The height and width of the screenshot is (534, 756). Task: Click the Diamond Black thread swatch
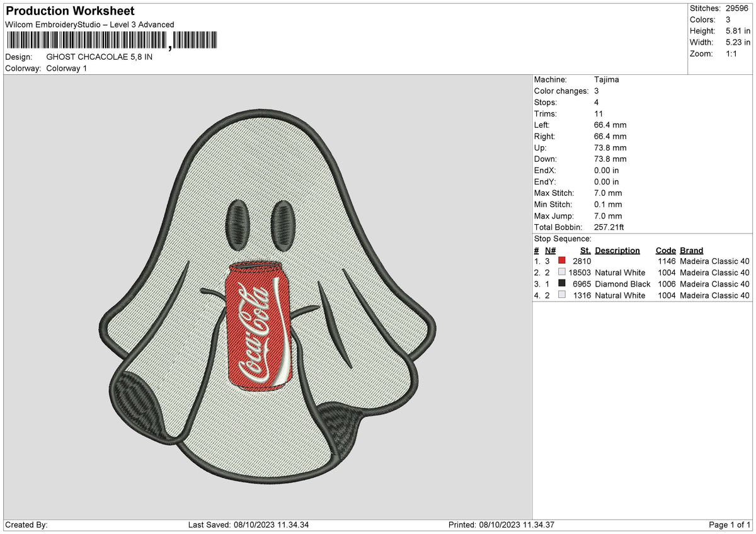[562, 283]
